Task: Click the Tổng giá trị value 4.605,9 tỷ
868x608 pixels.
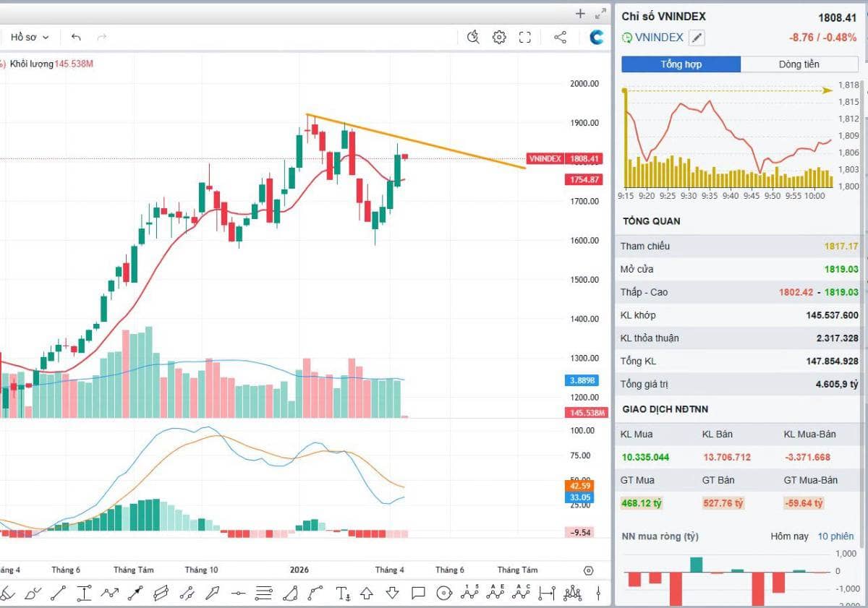Action: [x=837, y=385]
